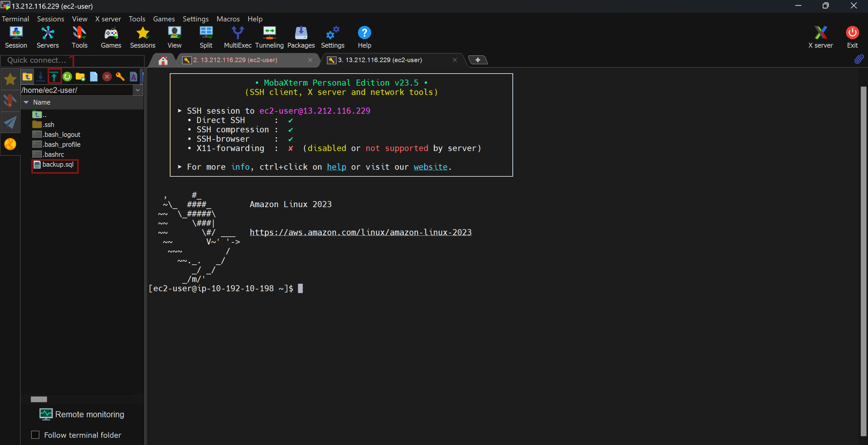Create new file in SFTP browser
Viewport: 868px width, 445px height.
point(94,77)
